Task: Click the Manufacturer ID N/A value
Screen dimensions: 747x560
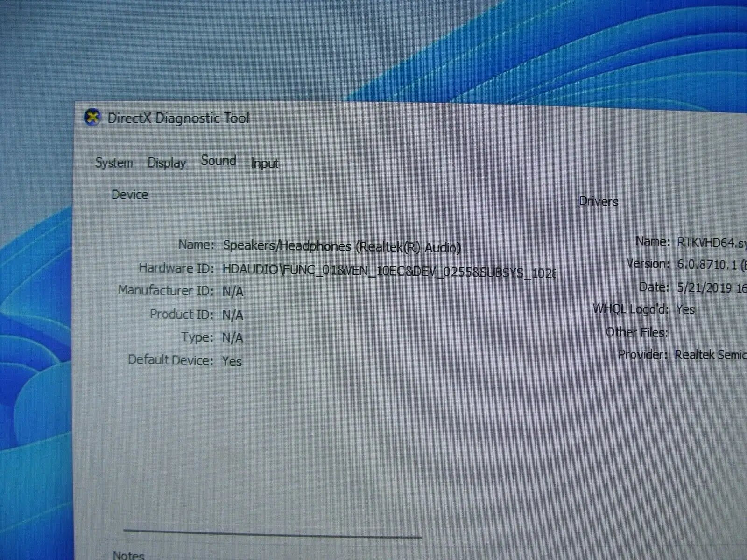Action: (233, 292)
